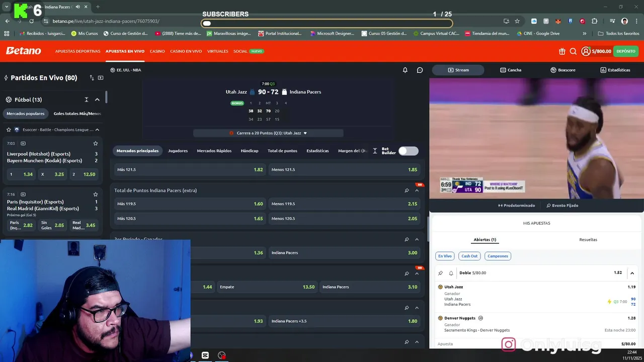Bookmark this page with the star icon
The image size is (644, 362).
517,21
